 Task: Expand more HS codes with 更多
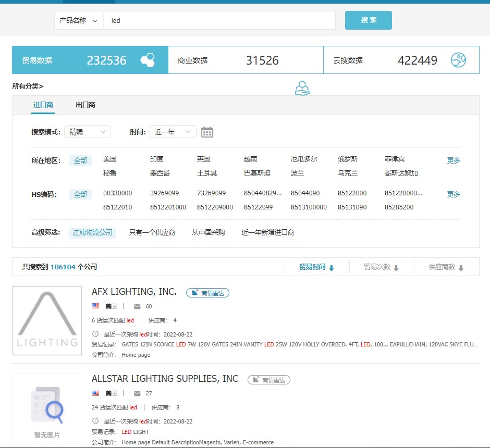454,194
